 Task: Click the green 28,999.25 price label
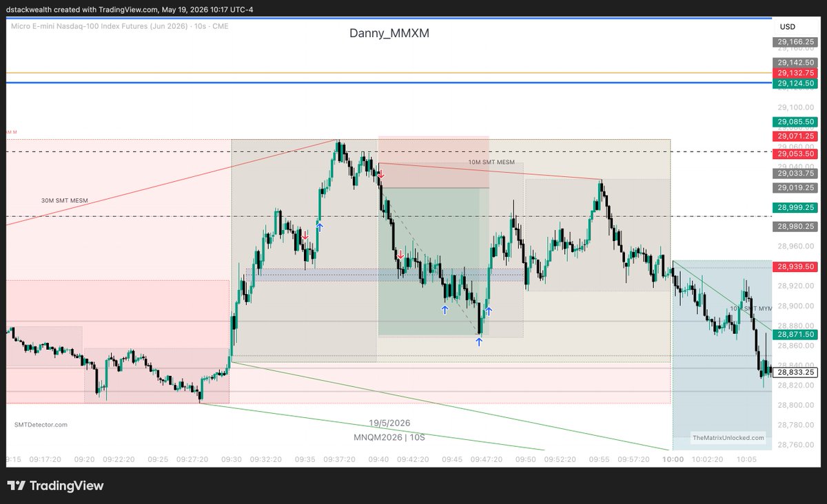pos(795,207)
